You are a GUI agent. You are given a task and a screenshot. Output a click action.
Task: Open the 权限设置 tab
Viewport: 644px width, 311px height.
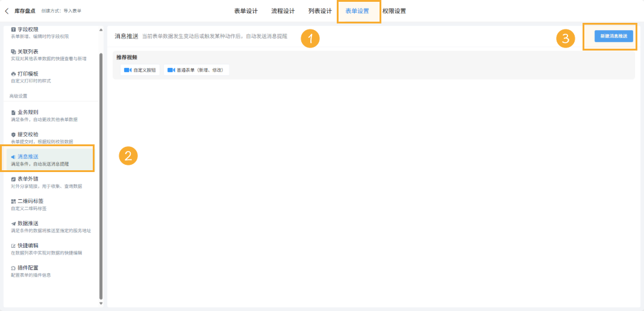[x=394, y=11]
